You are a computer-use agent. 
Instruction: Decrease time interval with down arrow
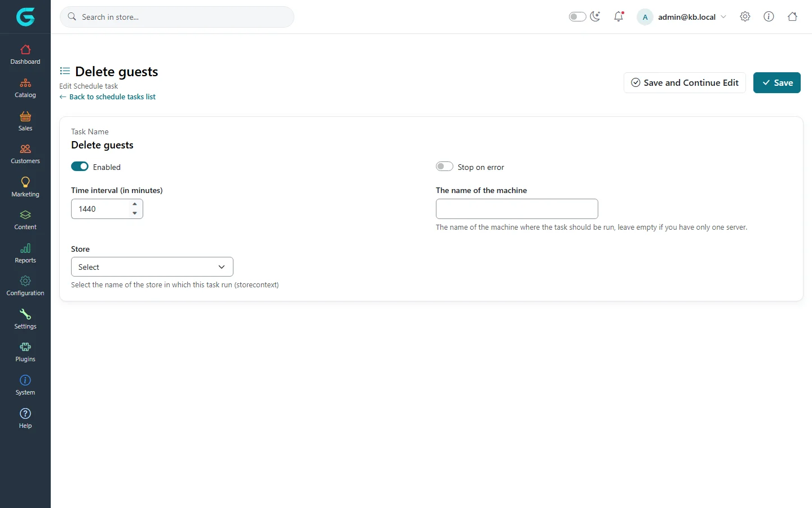click(135, 213)
